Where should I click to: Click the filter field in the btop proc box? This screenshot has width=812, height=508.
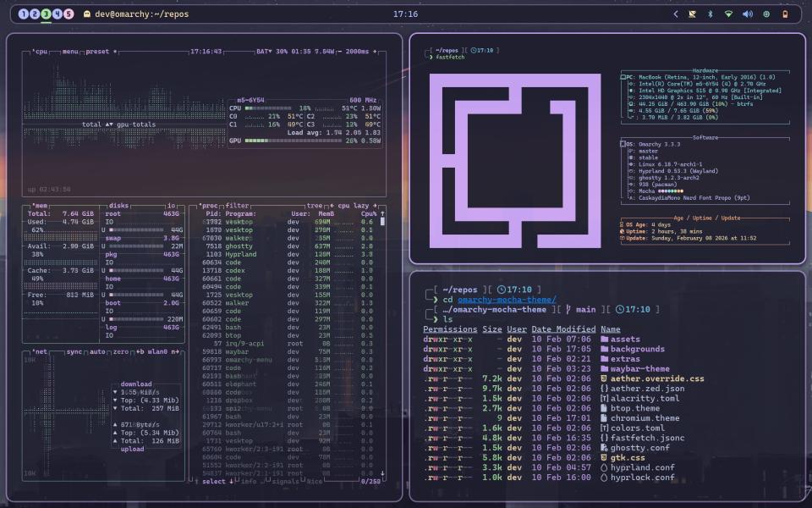[x=237, y=206]
